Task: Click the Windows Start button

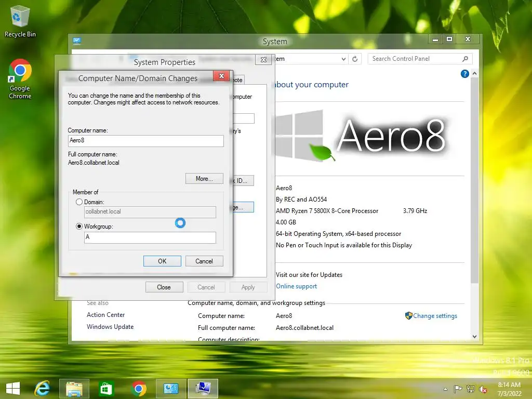Action: pyautogui.click(x=13, y=388)
